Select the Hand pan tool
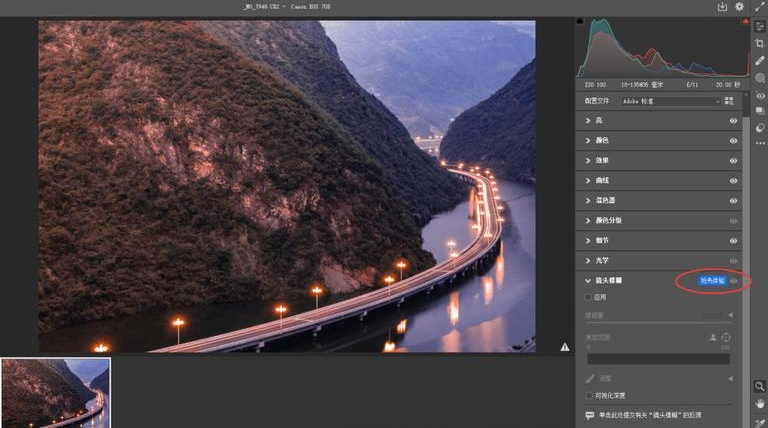Image resolution: width=768 pixels, height=428 pixels. pyautogui.click(x=760, y=404)
